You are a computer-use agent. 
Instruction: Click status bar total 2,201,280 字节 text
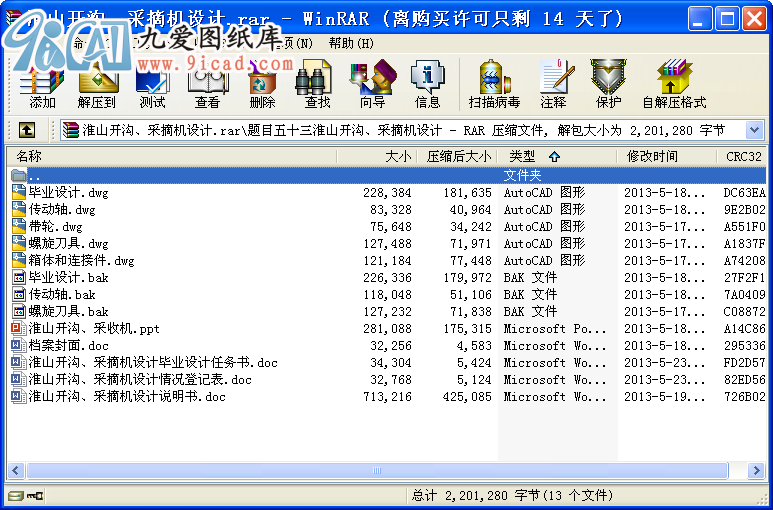513,495
